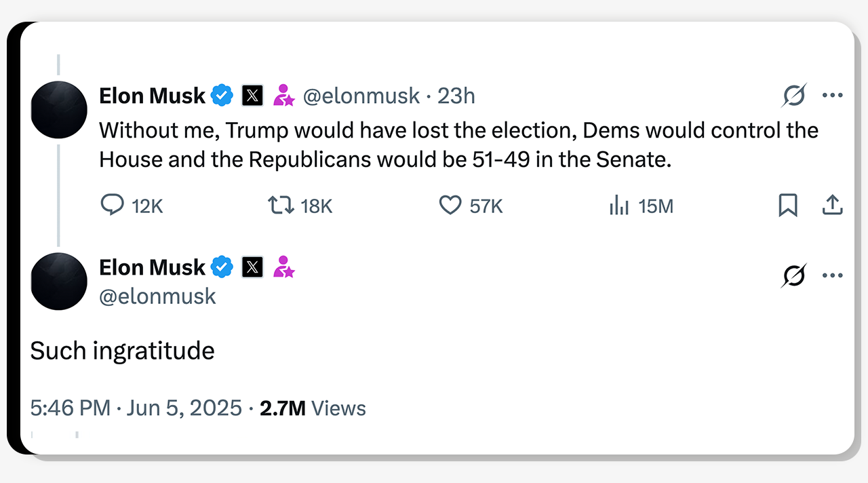Share the first tweet via upload icon
Image resolution: width=868 pixels, height=483 pixels.
tap(832, 205)
